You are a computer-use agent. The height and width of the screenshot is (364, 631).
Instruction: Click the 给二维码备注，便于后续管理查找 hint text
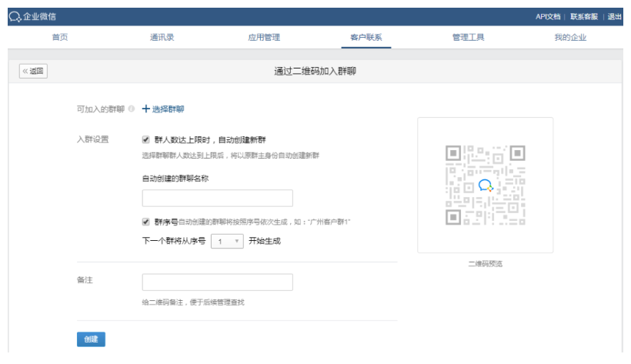[193, 302]
